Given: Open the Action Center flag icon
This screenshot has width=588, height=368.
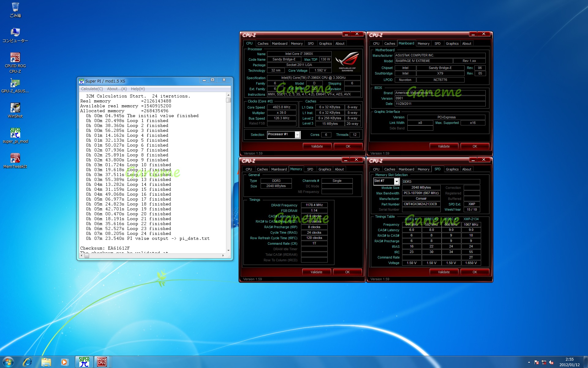Looking at the screenshot, I should (x=537, y=362).
